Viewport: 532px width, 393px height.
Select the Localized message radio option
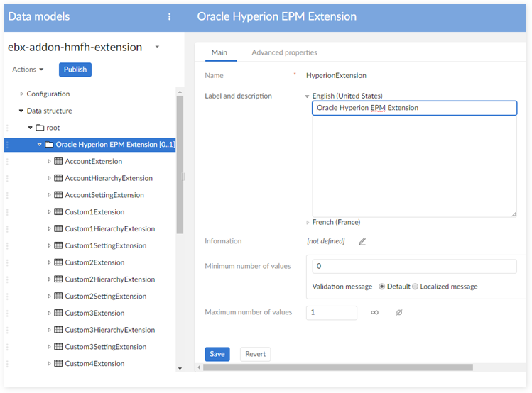click(x=416, y=287)
